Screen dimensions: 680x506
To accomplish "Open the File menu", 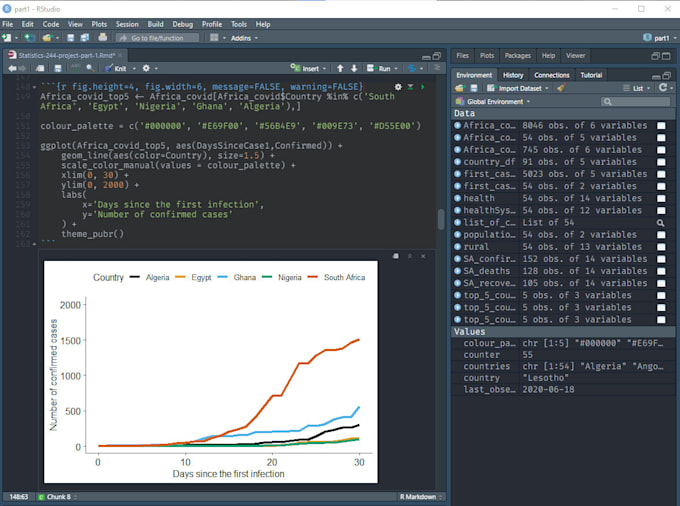I will [x=8, y=24].
